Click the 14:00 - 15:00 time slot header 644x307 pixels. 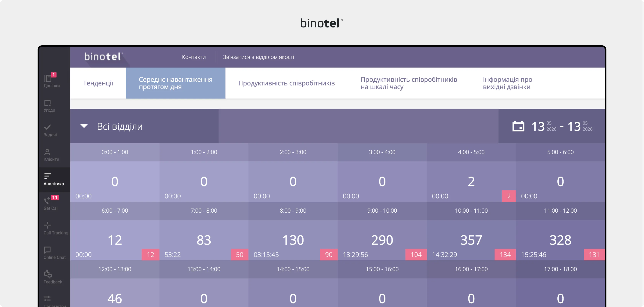293,269
